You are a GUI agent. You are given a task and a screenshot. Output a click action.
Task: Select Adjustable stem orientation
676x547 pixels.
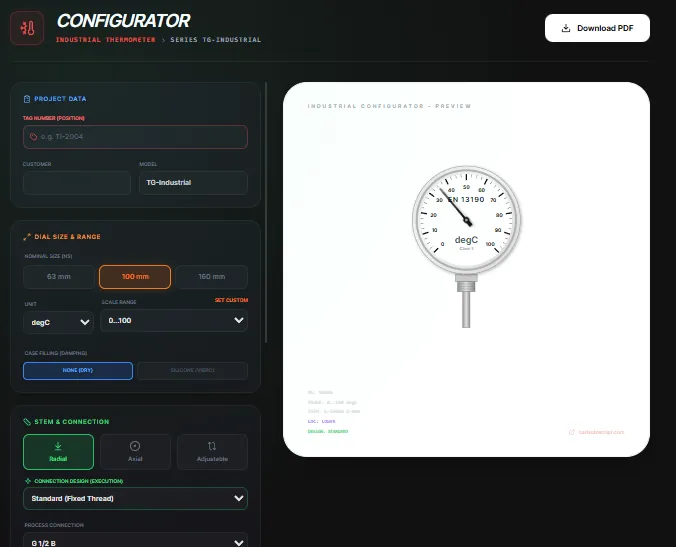[212, 452]
